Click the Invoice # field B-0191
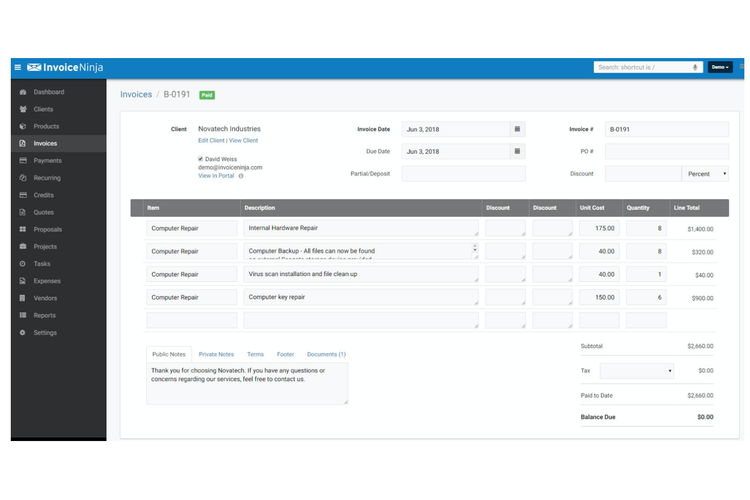This screenshot has height=500, width=750. tap(667, 129)
